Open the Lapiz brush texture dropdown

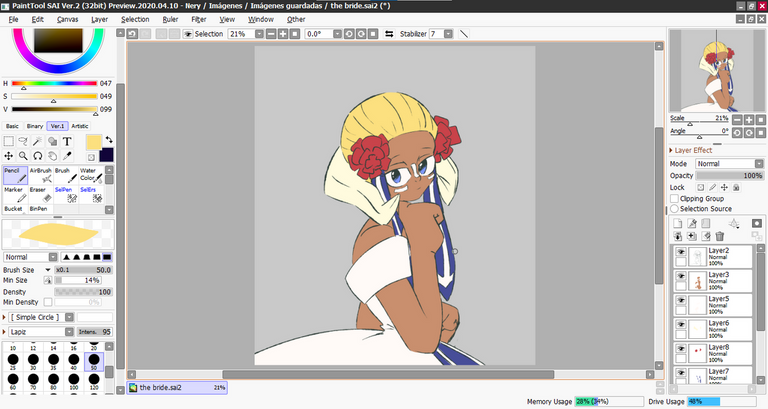click(70, 332)
